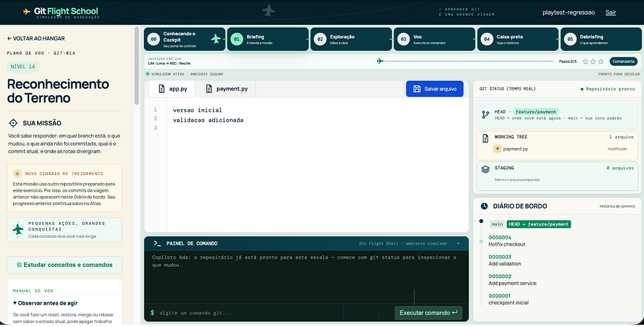Screen dimensions: 644x327
Task: Open step 00 Conhecendo o Cockpit
Action: point(184,39)
